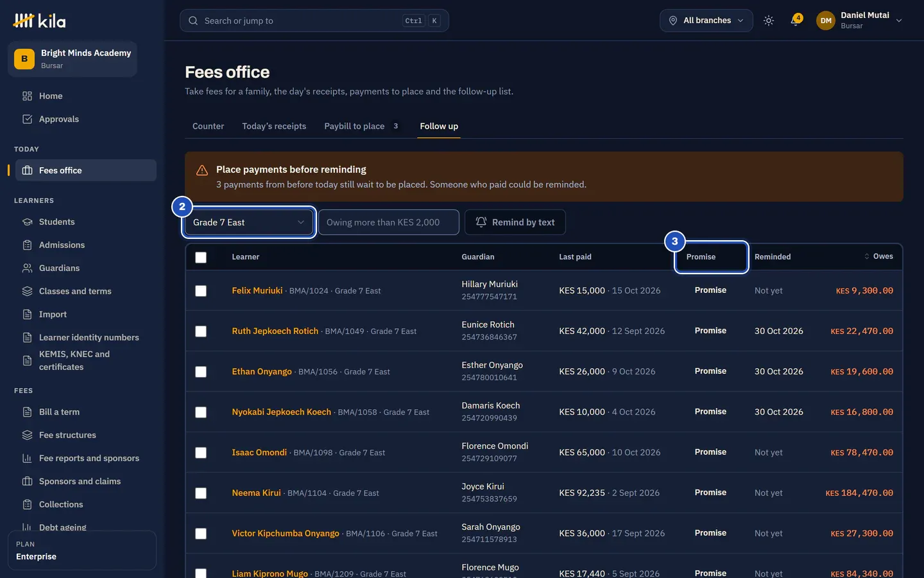Click the Fee reports and sponsors chart icon

tap(27, 458)
